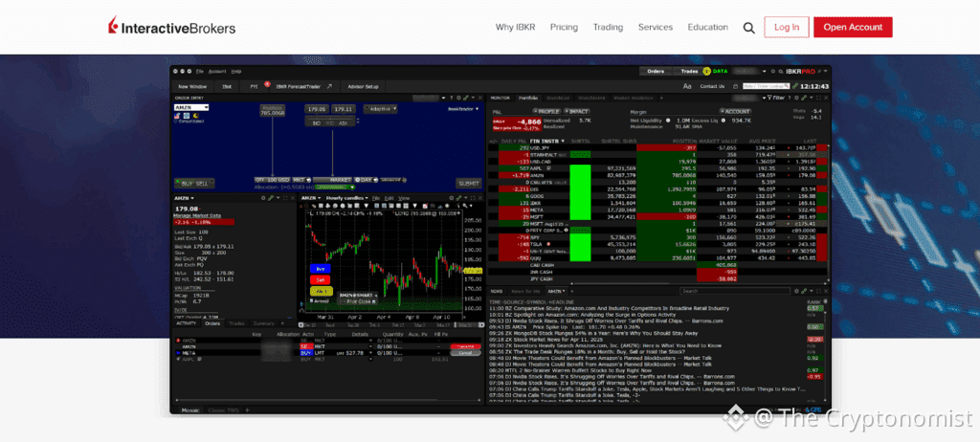This screenshot has height=442, width=980.
Task: Click the New Window button
Action: tap(191, 86)
